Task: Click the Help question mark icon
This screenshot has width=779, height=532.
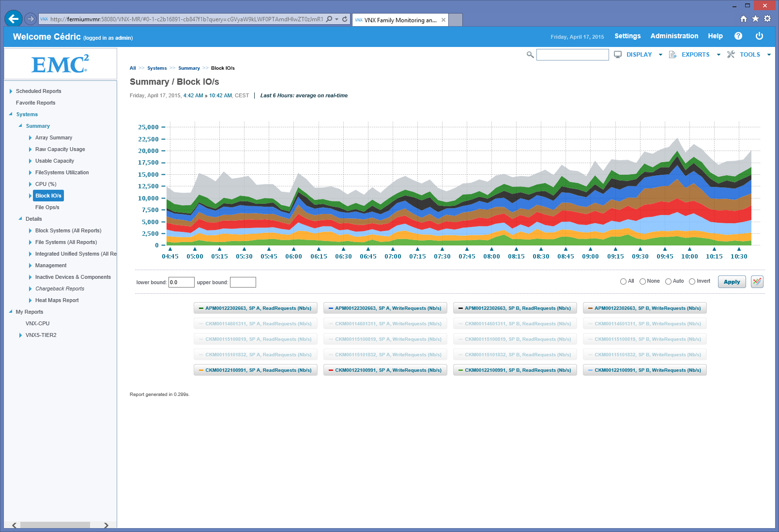Action: (738, 36)
